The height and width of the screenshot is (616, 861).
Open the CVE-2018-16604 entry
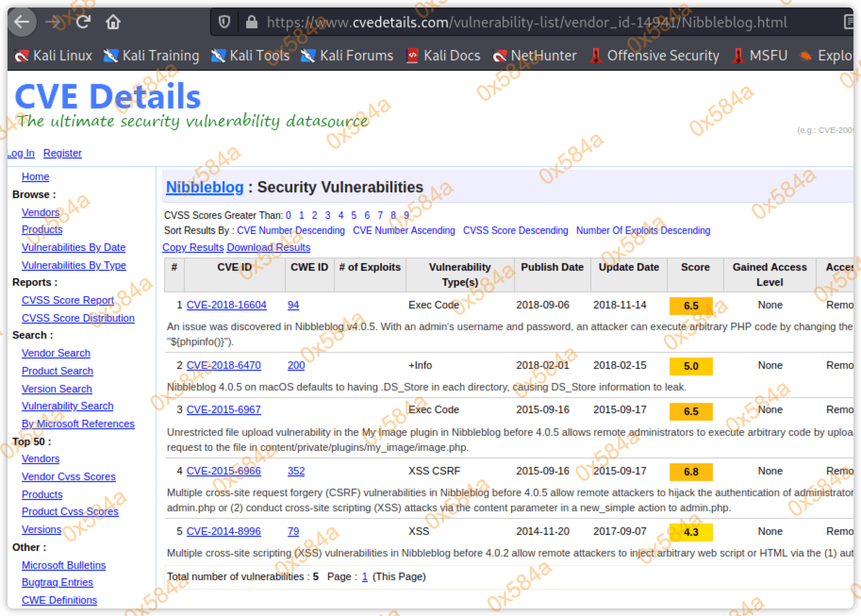click(x=226, y=305)
